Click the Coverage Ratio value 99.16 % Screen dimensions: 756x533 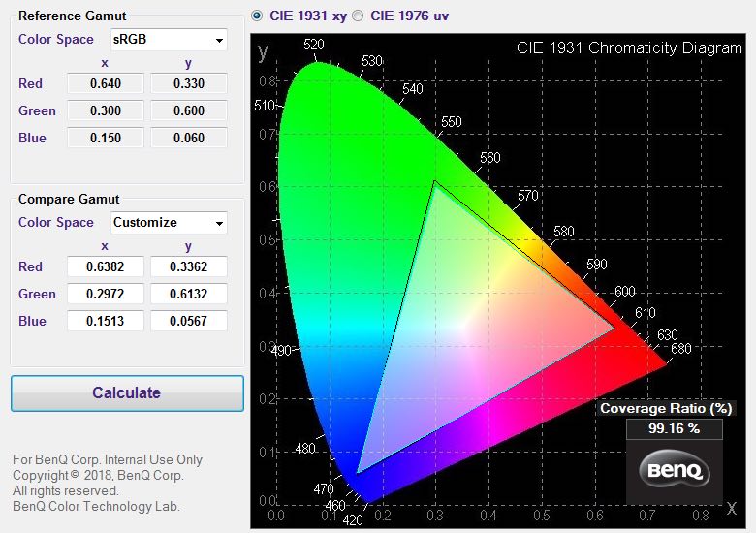coord(674,427)
